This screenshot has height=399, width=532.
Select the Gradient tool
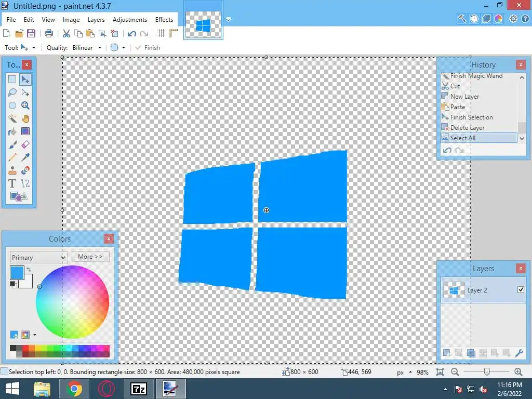(25, 131)
